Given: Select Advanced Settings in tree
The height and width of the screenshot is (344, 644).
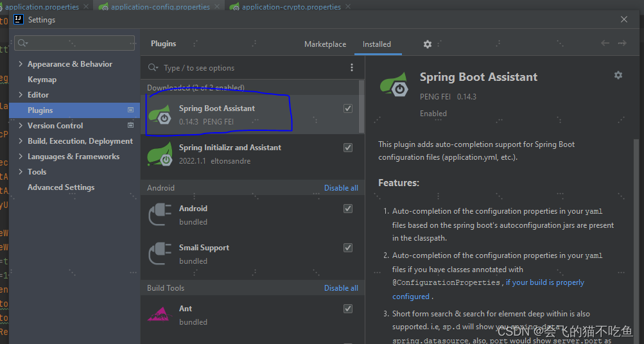Looking at the screenshot, I should tap(61, 187).
